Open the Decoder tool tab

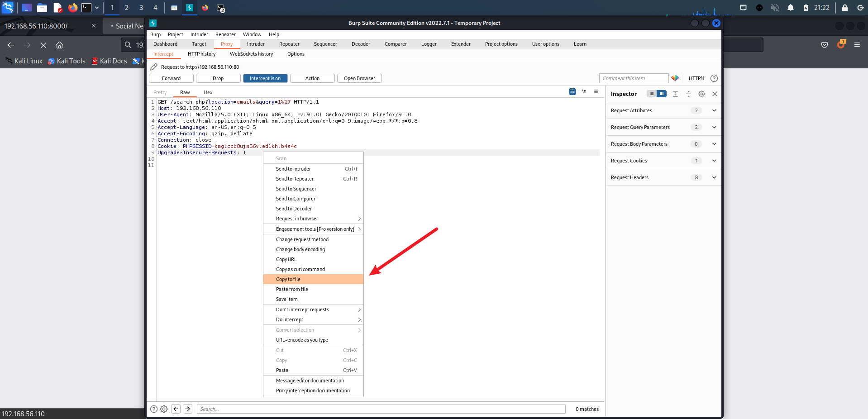pos(361,44)
